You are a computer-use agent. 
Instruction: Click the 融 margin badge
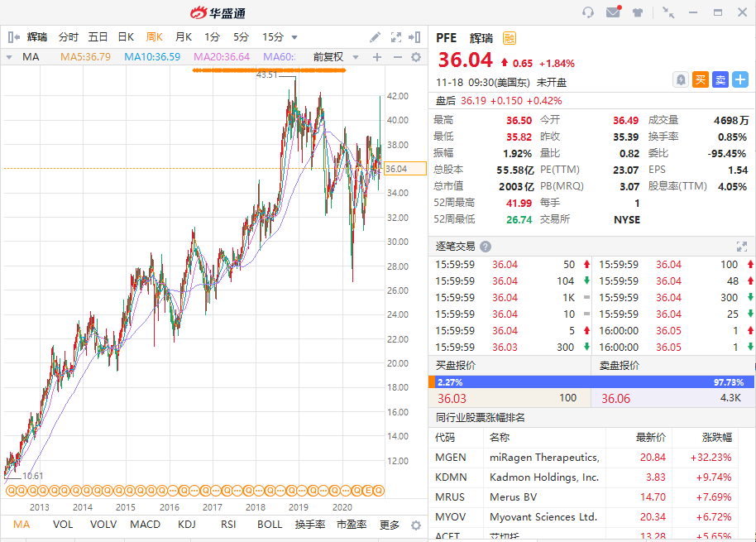510,38
